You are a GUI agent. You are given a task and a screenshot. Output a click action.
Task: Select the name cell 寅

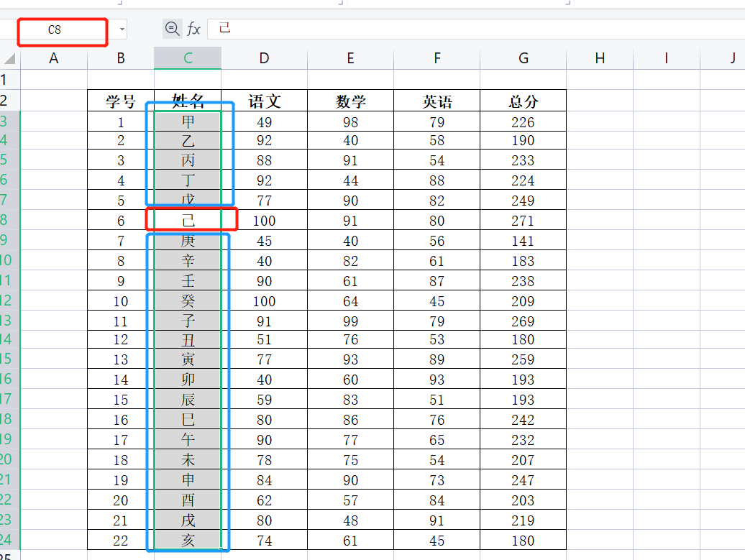(x=188, y=359)
